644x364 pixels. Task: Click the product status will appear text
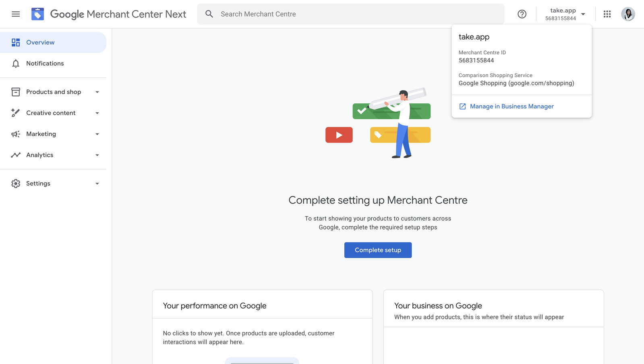pos(479,317)
